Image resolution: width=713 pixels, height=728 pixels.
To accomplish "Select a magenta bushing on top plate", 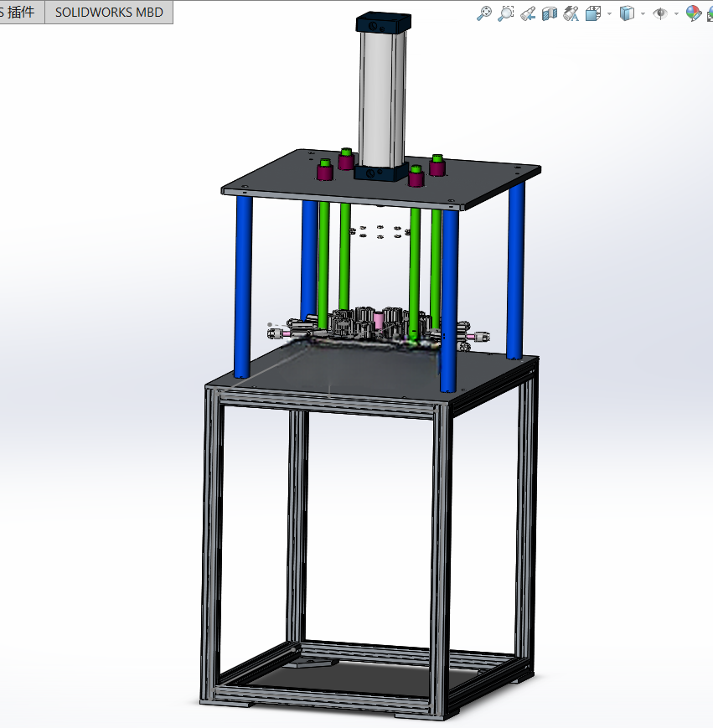I will (325, 173).
